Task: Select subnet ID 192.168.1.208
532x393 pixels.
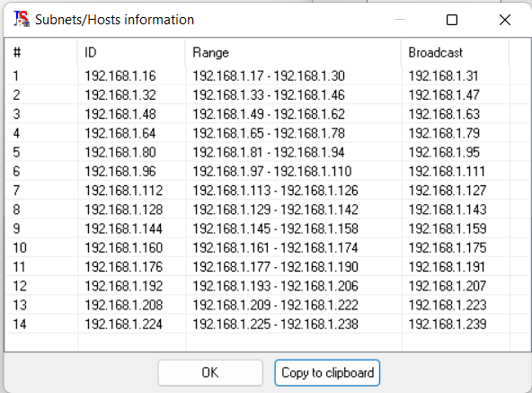Action: point(124,305)
